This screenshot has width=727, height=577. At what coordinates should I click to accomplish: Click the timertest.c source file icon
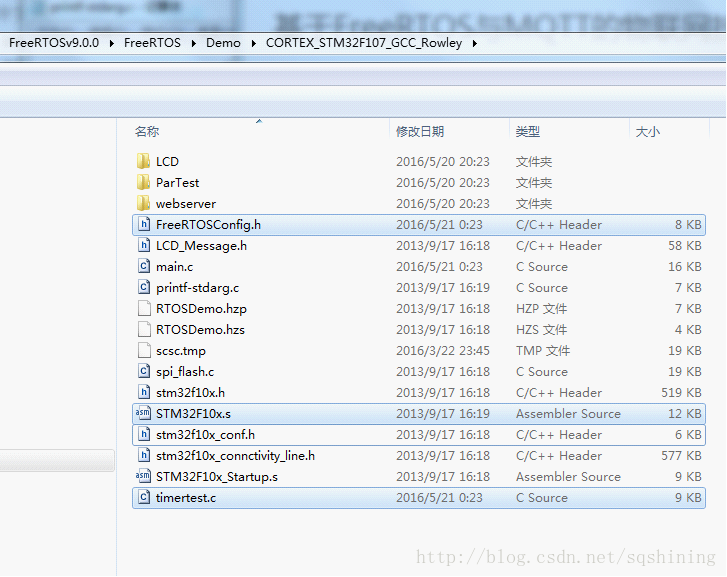coord(144,498)
